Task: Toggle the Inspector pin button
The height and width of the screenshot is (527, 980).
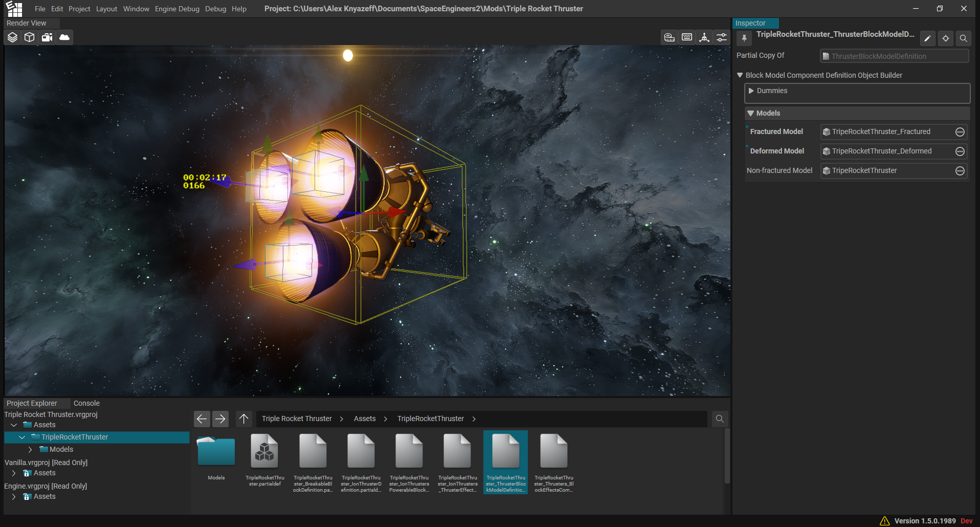Action: pos(744,38)
